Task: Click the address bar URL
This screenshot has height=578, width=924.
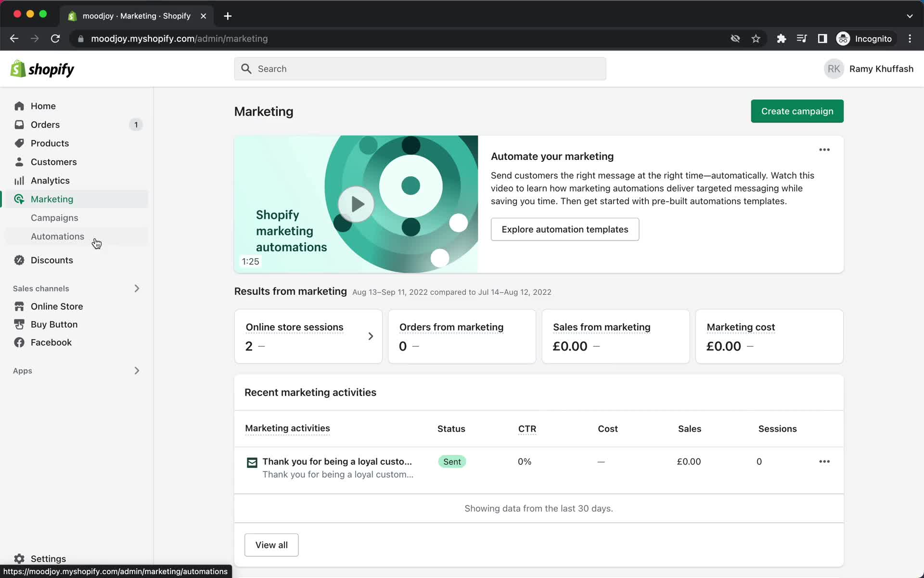Action: pos(180,39)
